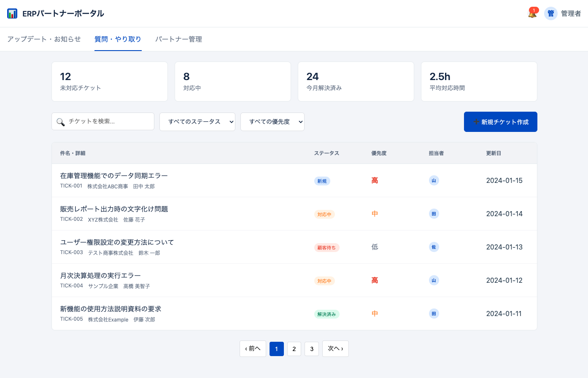
Task: Click the ERP portal logo icon
Action: pos(12,13)
